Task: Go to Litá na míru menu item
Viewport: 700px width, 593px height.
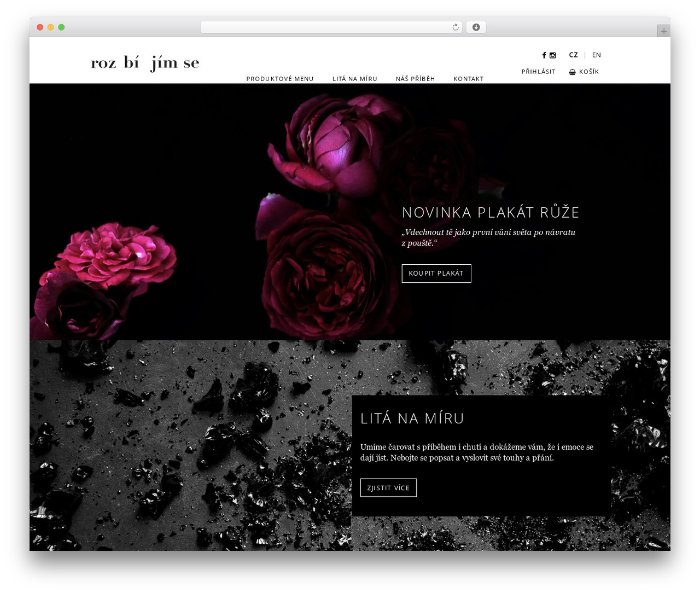Action: [x=355, y=79]
